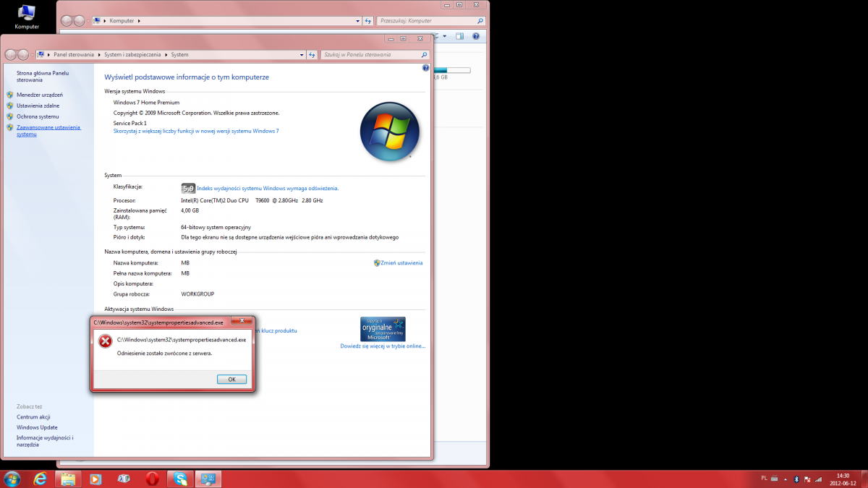Open Skype from taskbar
Image resolution: width=868 pixels, height=488 pixels.
(180, 479)
